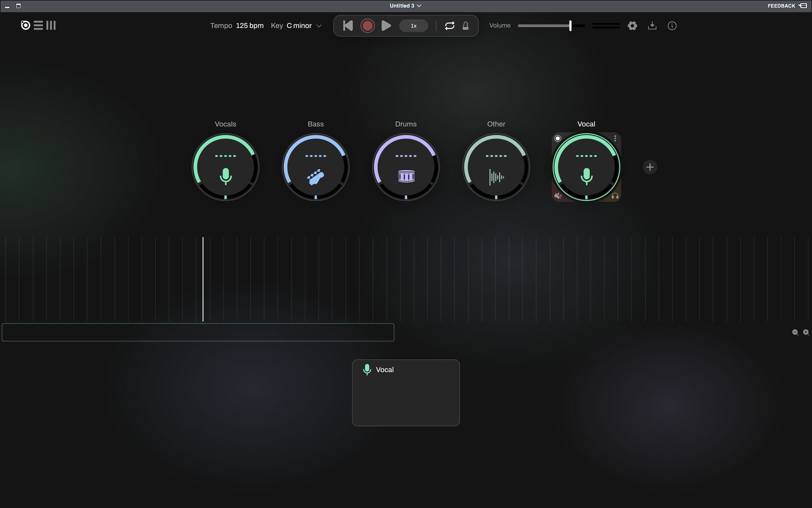812x508 pixels.
Task: Switch to the horizontal list view icon
Action: tap(38, 25)
